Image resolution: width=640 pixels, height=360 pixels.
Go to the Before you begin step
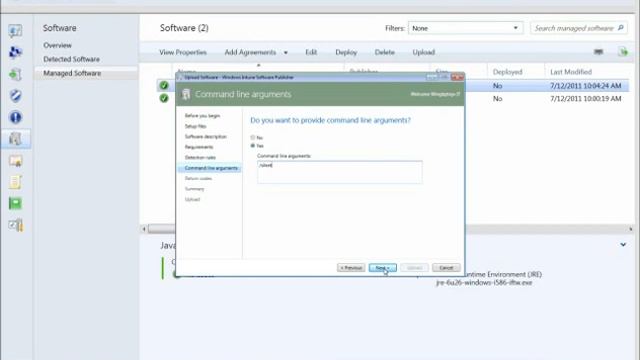tap(202, 116)
